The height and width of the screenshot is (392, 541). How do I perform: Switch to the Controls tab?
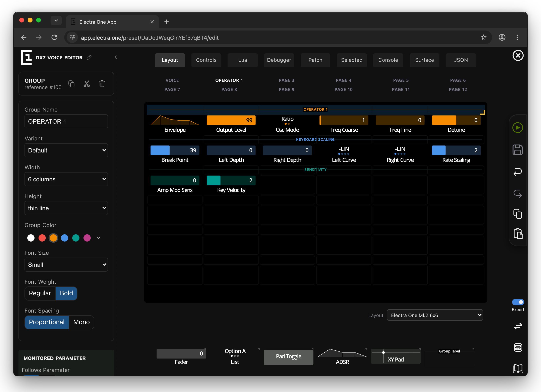point(206,60)
